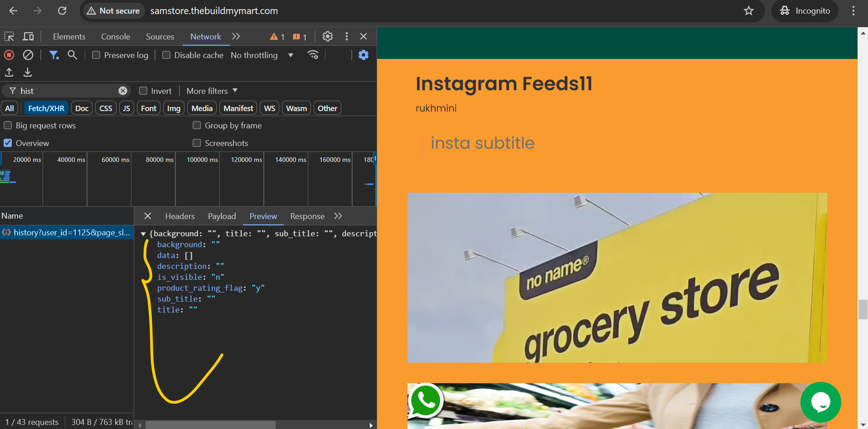The image size is (868, 429).
Task: Open the Chrome three-dot menu
Action: pos(853,11)
